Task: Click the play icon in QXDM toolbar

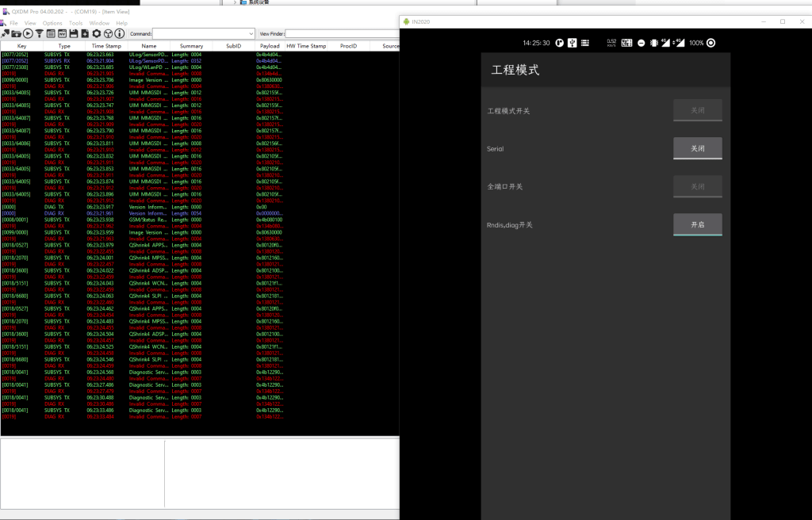Action: [28, 33]
